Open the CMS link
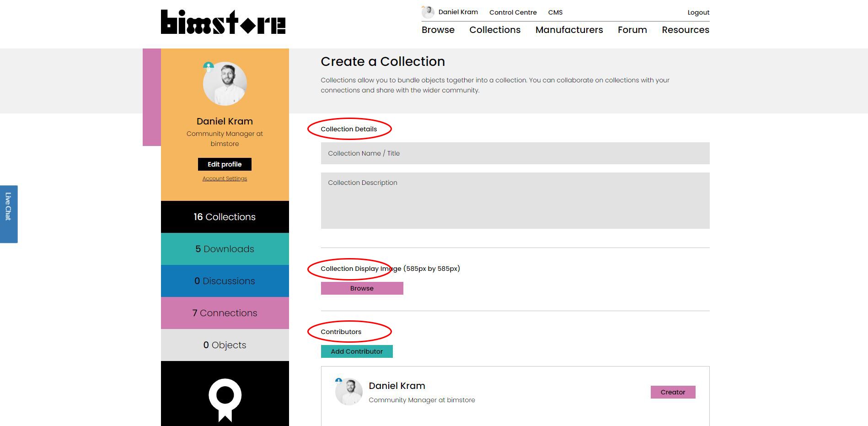Viewport: 868px width, 426px height. coord(555,12)
